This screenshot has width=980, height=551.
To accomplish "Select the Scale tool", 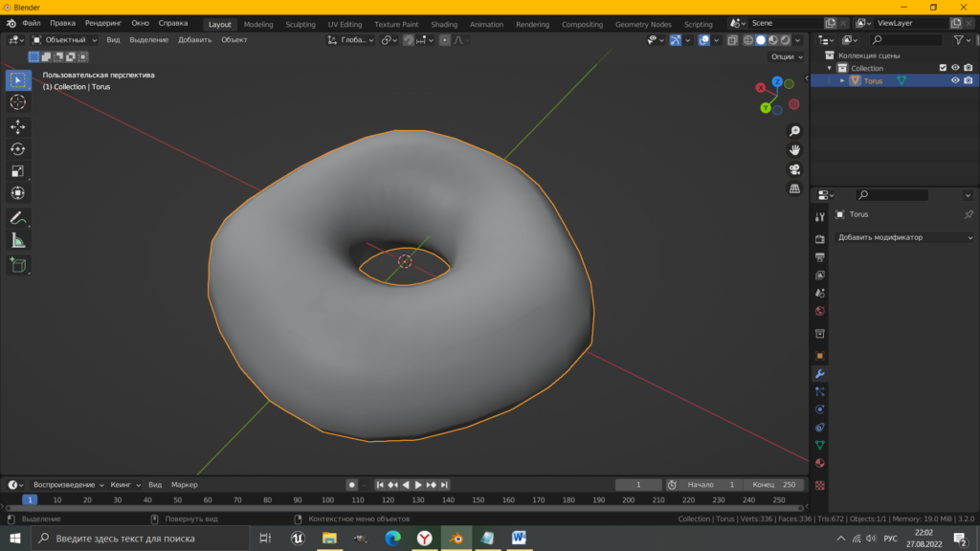I will coord(18,171).
